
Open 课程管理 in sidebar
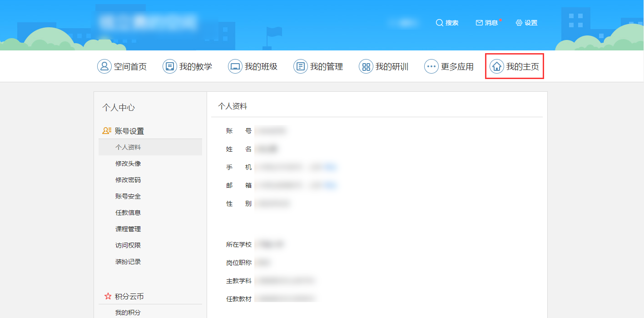click(x=128, y=229)
